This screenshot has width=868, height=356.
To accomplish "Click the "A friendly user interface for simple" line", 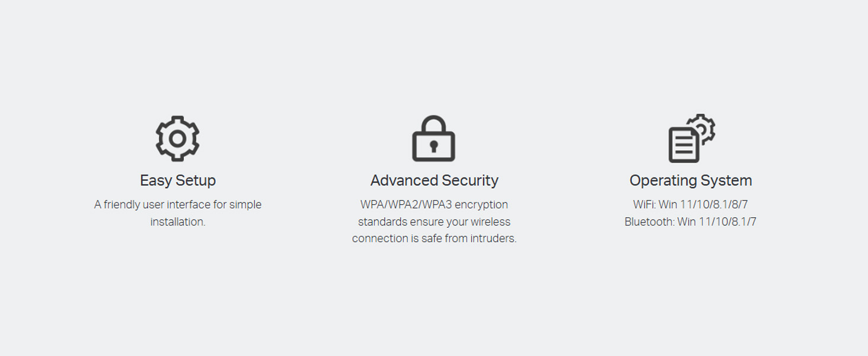I will click(x=178, y=205).
